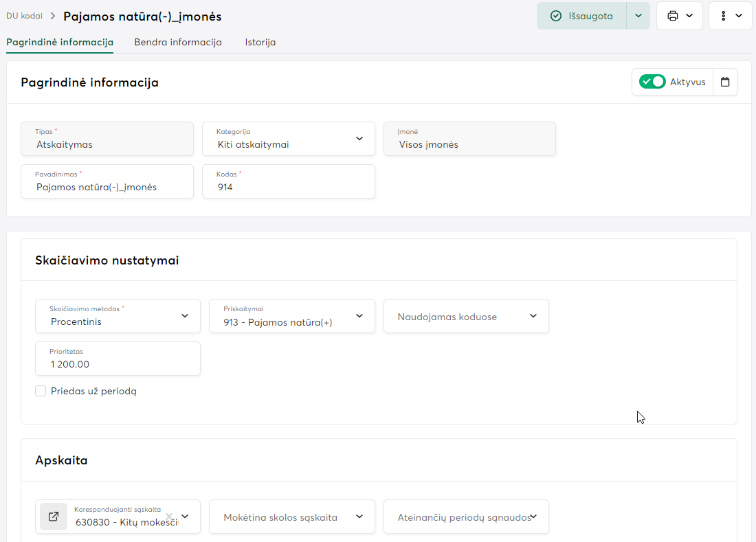
Task: Go back to DU kodai breadcrumb
Action: coord(24,16)
